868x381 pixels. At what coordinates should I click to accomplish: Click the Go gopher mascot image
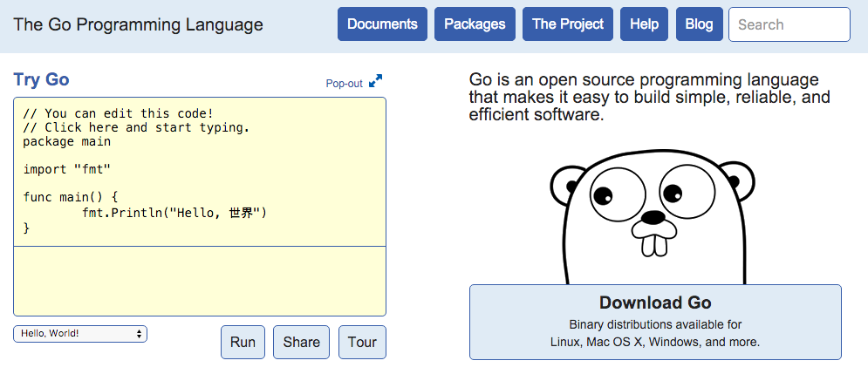pos(653,216)
